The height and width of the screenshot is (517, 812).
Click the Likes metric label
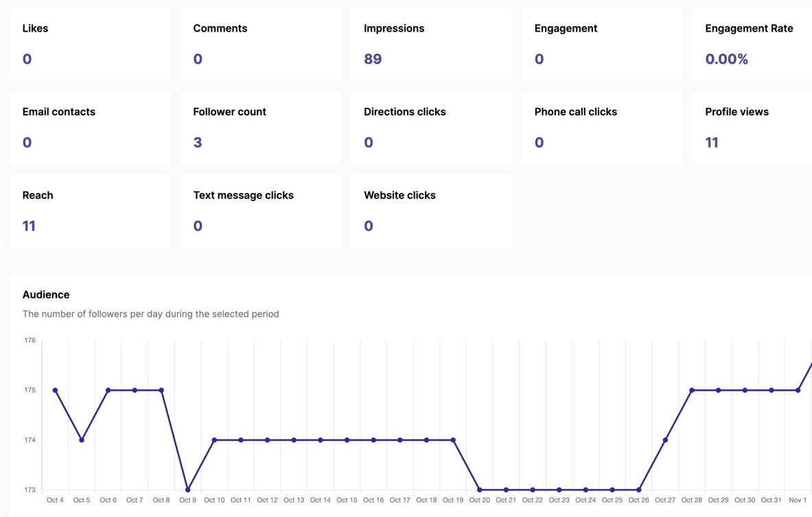click(x=35, y=28)
